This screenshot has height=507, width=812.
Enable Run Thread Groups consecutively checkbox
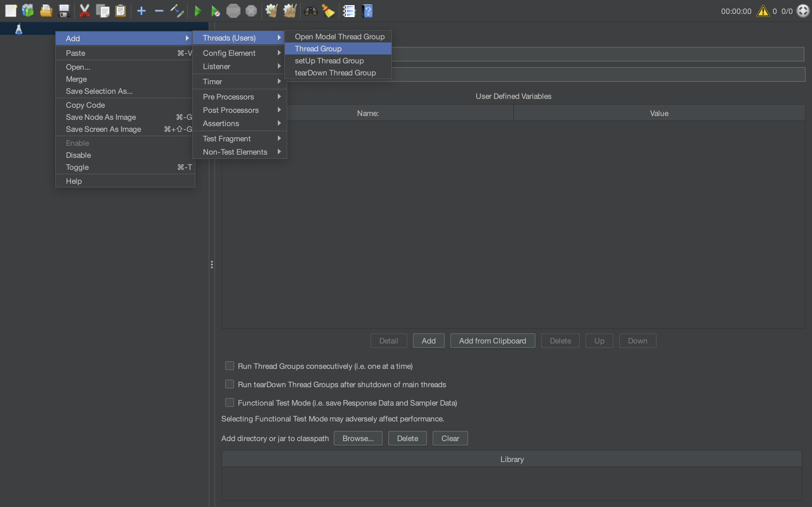pyautogui.click(x=230, y=366)
